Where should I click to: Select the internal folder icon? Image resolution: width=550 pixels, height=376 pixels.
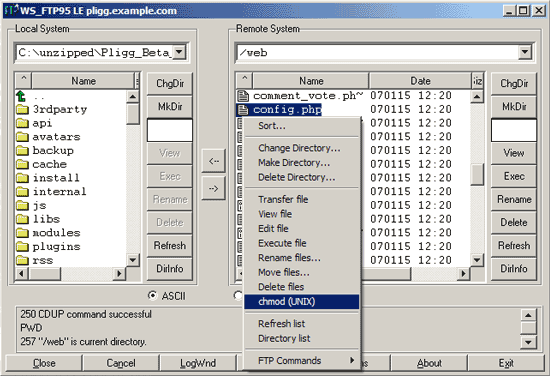22,192
